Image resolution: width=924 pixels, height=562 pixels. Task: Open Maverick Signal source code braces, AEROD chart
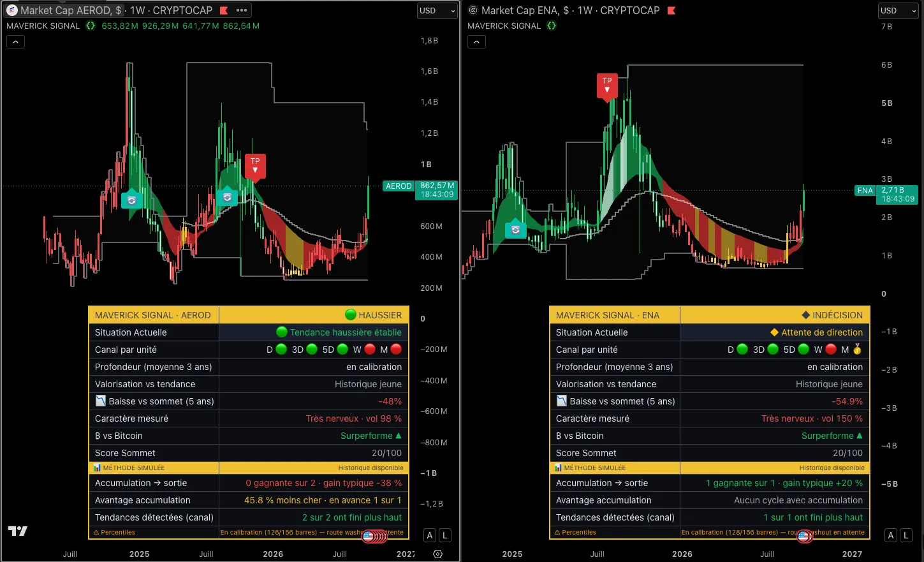tap(91, 26)
